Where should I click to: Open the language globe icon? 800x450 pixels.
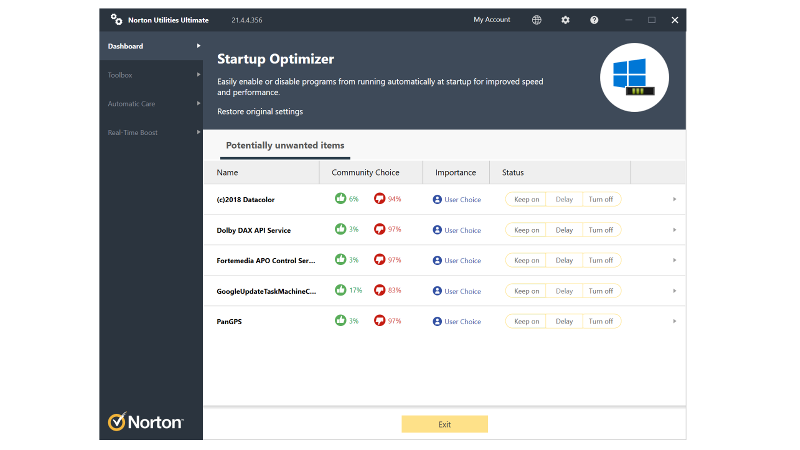[537, 20]
